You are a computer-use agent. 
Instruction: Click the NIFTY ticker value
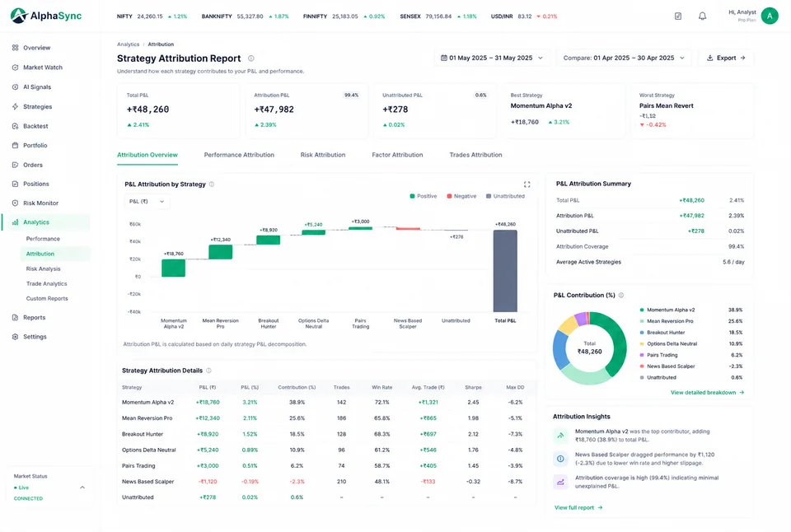(x=150, y=16)
